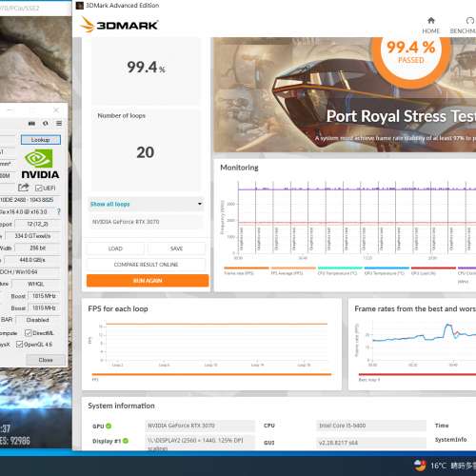Expand the Show all loops dropdown
This screenshot has height=476, width=476.
click(147, 204)
